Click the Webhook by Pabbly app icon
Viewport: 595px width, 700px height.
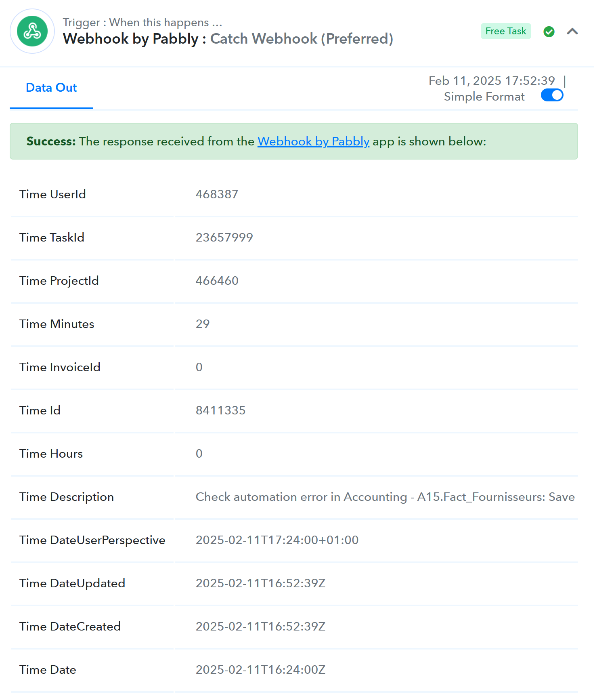pos(32,32)
